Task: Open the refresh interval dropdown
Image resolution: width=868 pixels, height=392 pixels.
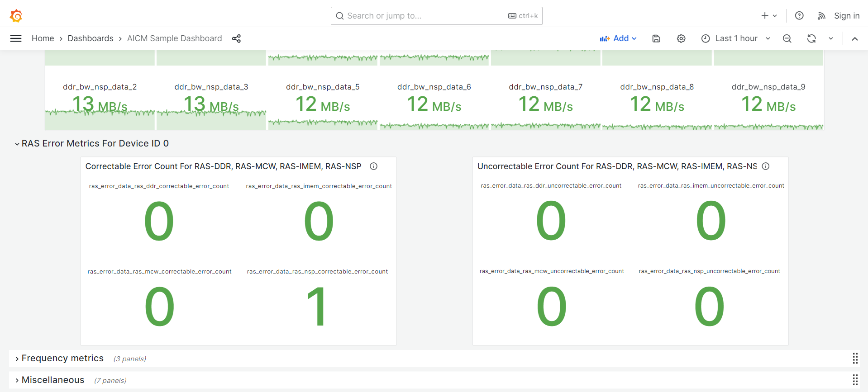Action: (831, 38)
